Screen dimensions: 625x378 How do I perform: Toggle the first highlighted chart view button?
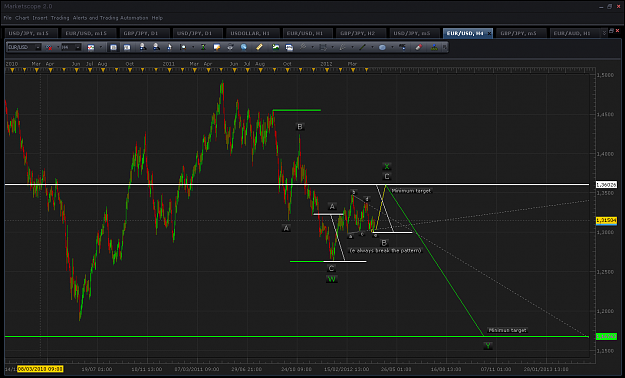click(114, 47)
